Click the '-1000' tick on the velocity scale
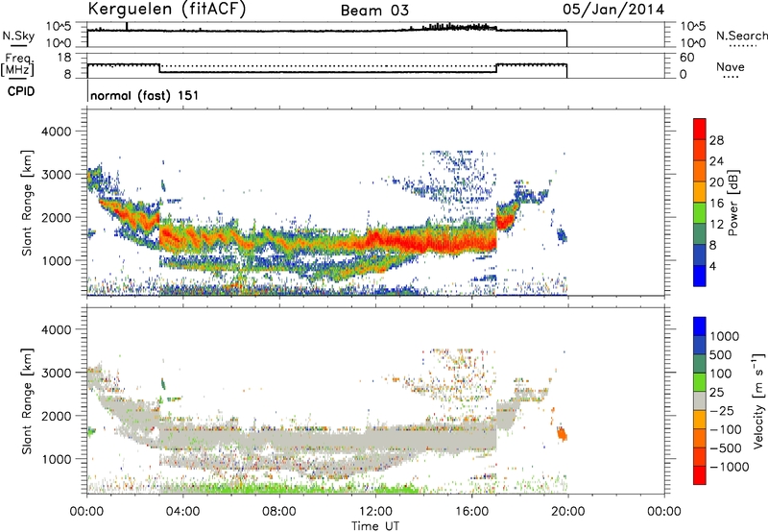The width and height of the screenshot is (768, 532). tap(729, 467)
